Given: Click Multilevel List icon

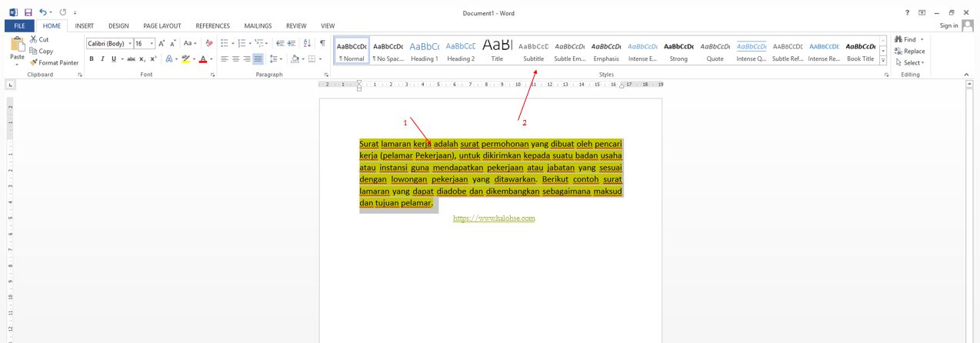Looking at the screenshot, I should (x=259, y=44).
